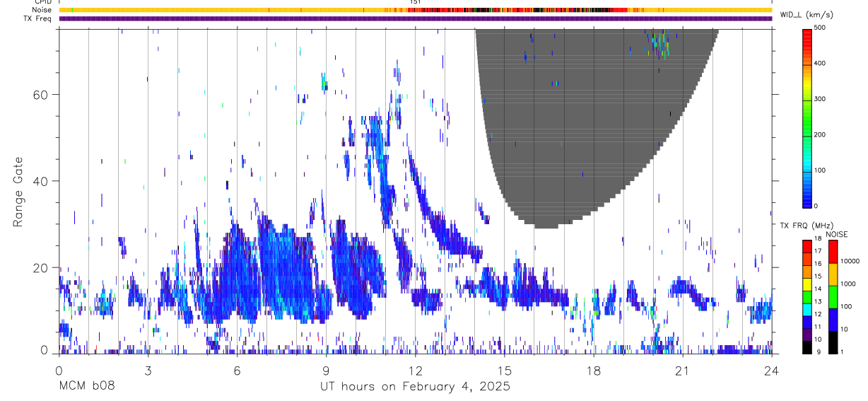Click the 'MCM b08' radar beam label
This screenshot has height=401, width=868.
coord(86,387)
